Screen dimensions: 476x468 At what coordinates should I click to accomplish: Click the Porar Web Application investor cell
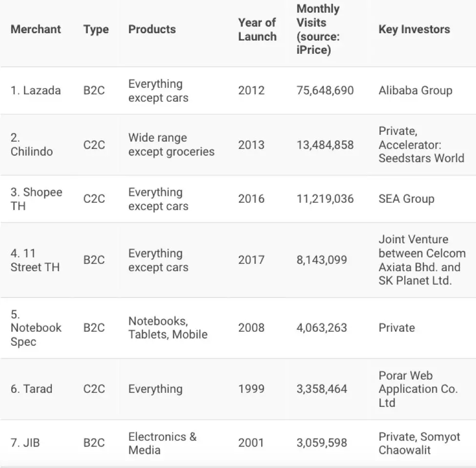pyautogui.click(x=418, y=389)
